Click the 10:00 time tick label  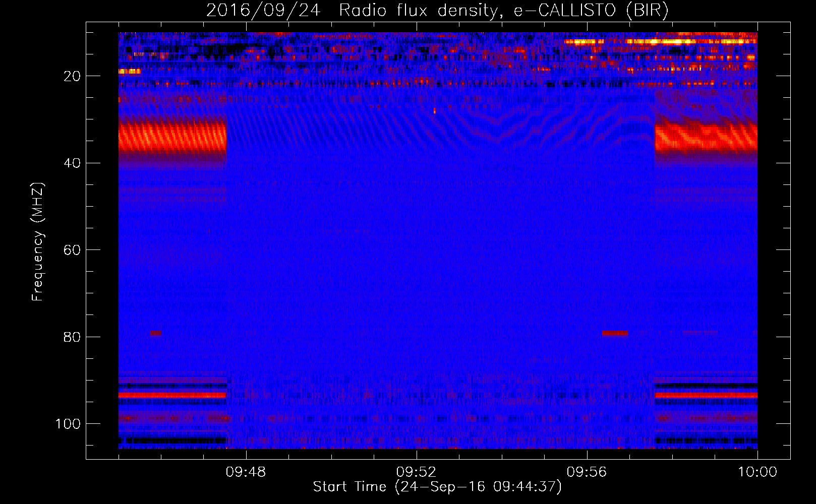point(757,472)
